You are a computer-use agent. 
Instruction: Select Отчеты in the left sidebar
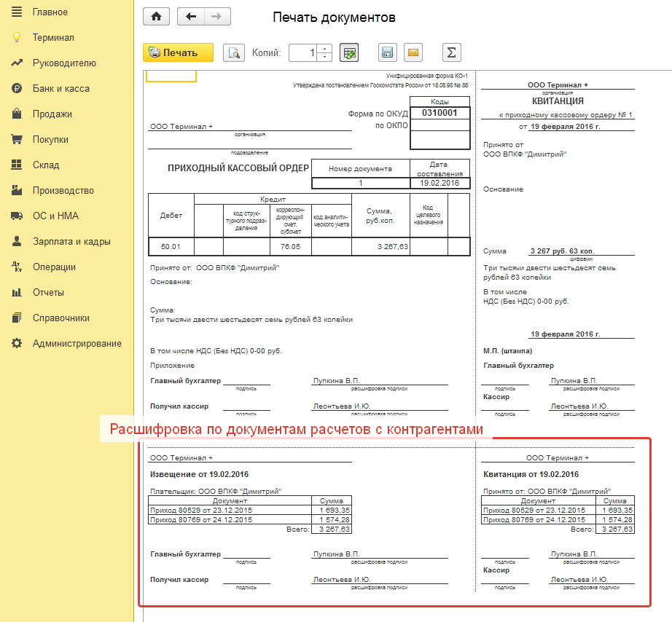[48, 293]
